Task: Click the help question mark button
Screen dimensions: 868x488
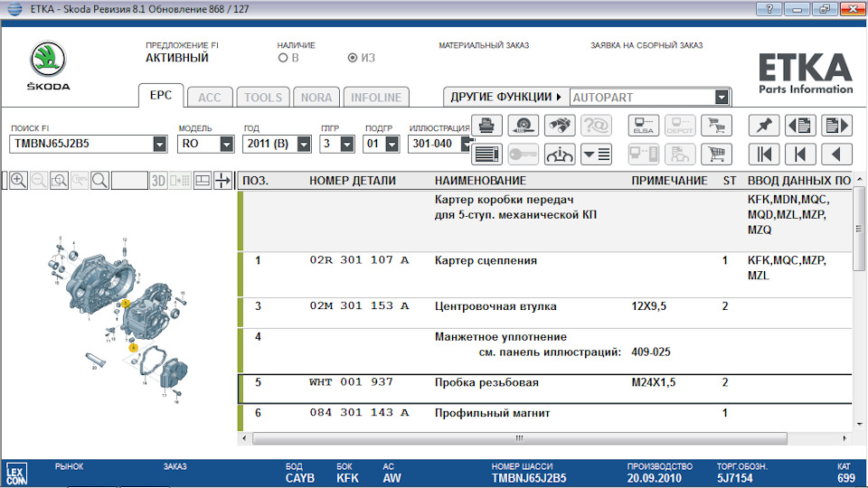Action: point(769,9)
